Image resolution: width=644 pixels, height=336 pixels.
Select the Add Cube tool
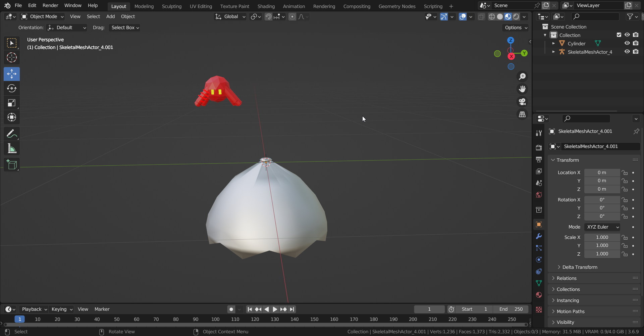coord(12,164)
